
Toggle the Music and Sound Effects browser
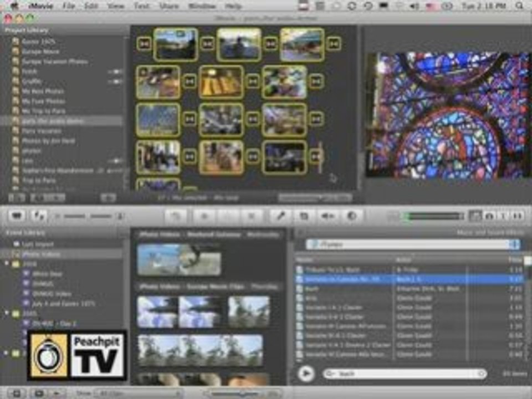475,216
